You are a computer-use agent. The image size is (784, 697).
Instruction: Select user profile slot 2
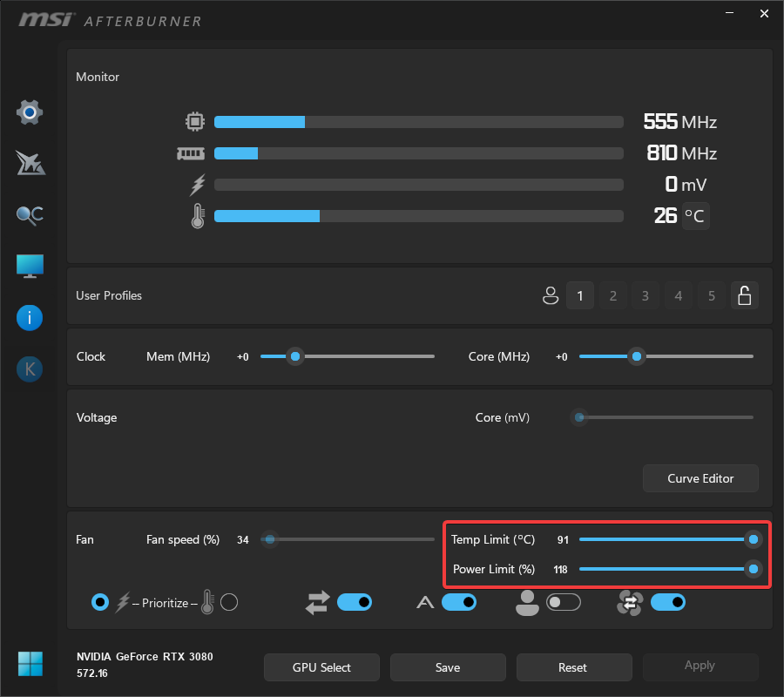[613, 296]
